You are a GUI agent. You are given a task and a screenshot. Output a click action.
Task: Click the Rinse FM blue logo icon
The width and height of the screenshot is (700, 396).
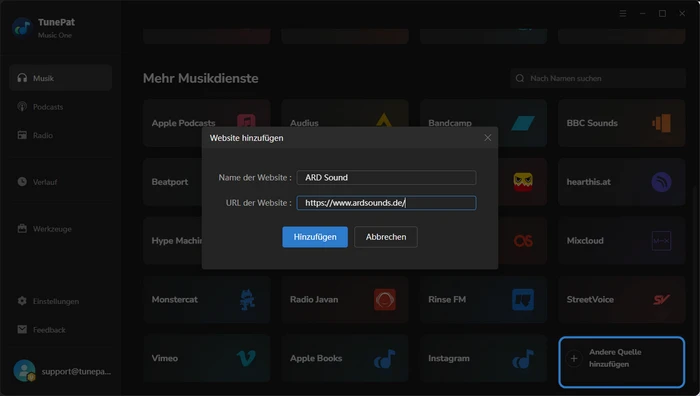[523, 300]
